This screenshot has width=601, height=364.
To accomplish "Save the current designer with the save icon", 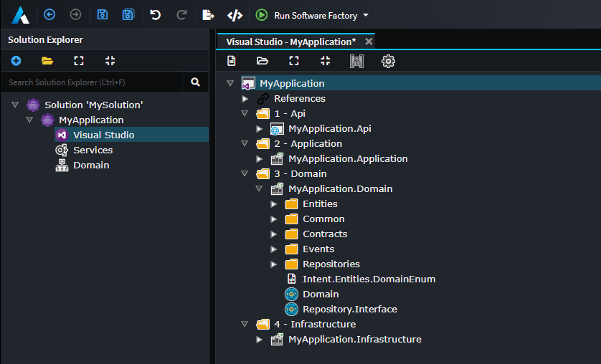I will [103, 14].
